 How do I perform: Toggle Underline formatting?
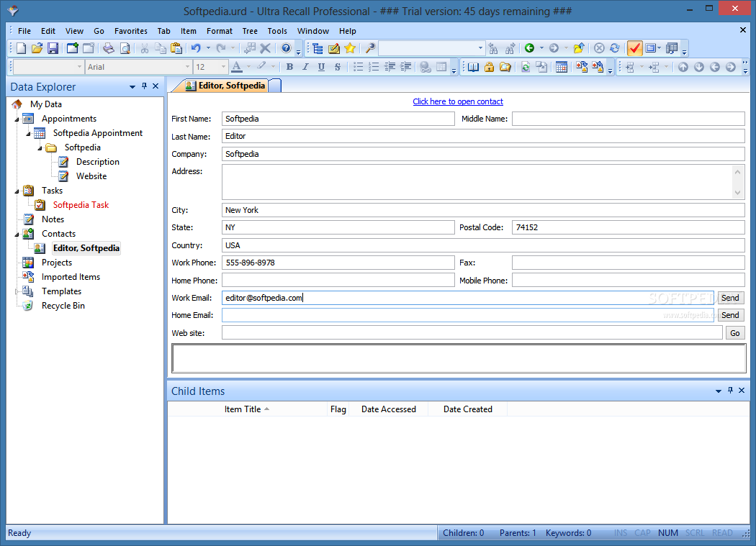(322, 67)
